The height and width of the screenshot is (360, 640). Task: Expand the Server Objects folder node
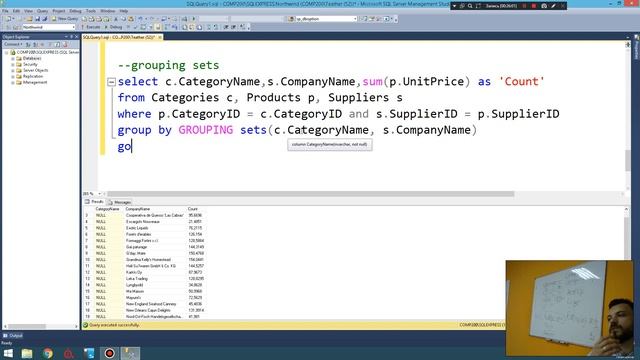(x=13, y=70)
